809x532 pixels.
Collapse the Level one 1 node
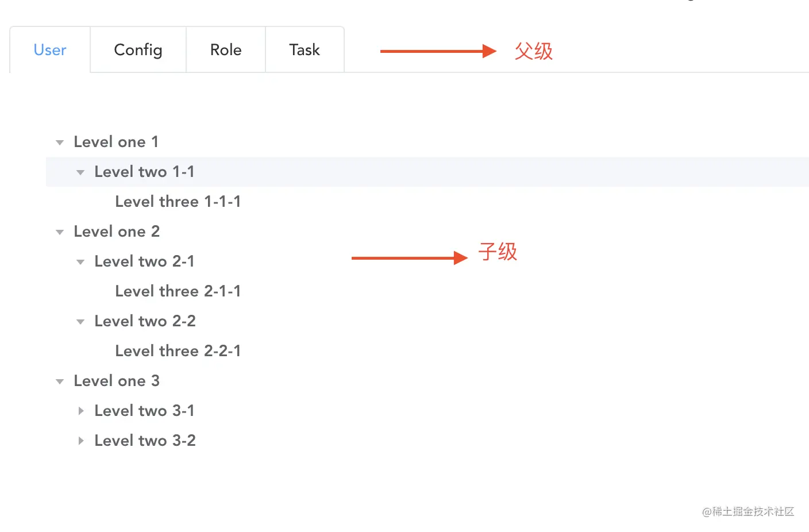[x=59, y=142]
